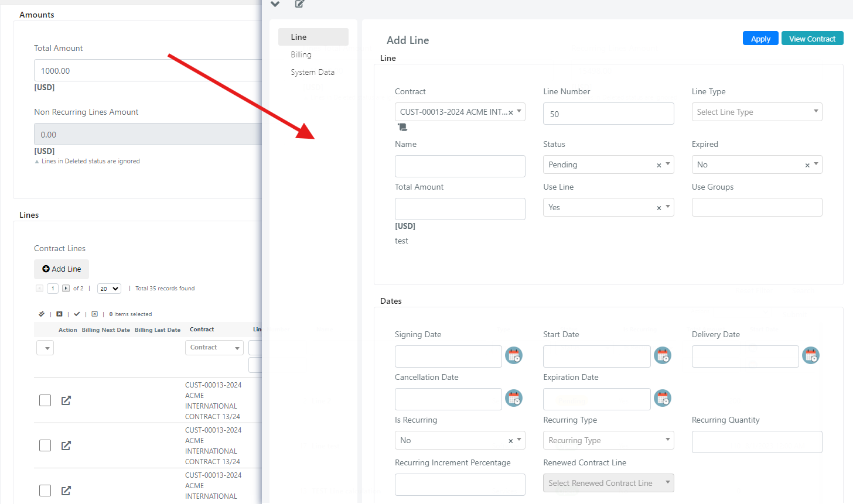Clear the Is Recurring 'No' value

pyautogui.click(x=510, y=441)
